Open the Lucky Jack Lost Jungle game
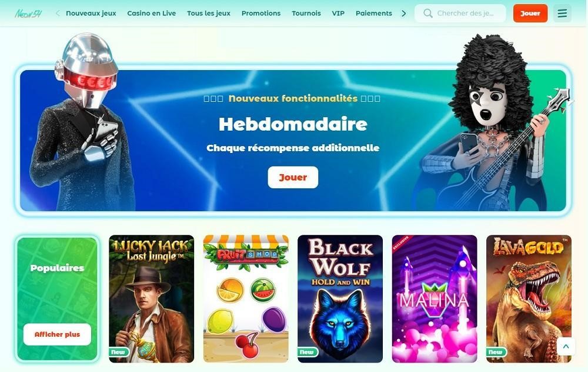 [152, 299]
